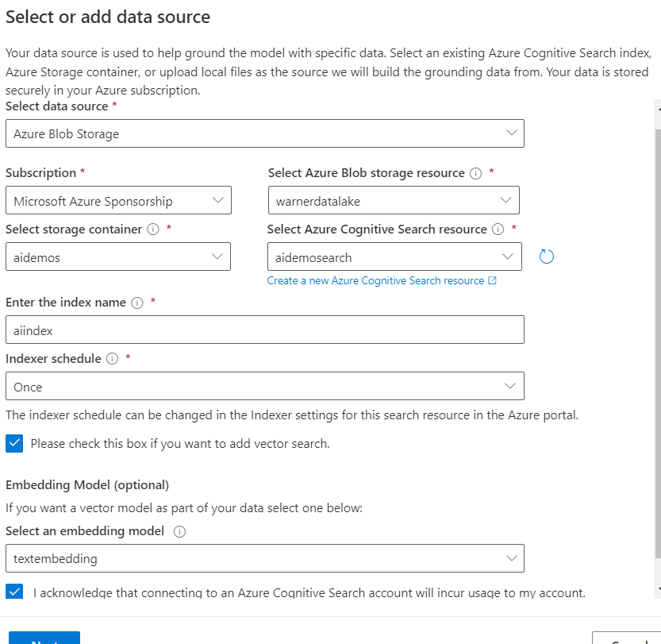Uncheck the add vector search checkbox

click(14, 444)
